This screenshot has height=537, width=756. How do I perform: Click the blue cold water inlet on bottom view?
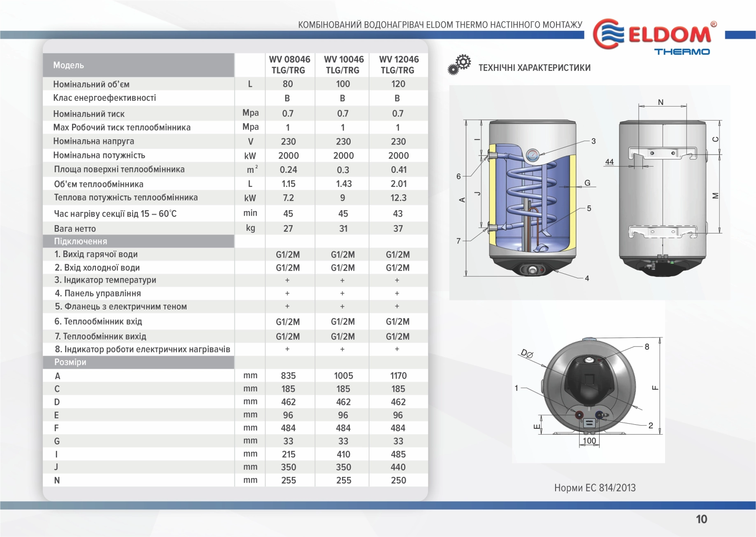click(600, 415)
